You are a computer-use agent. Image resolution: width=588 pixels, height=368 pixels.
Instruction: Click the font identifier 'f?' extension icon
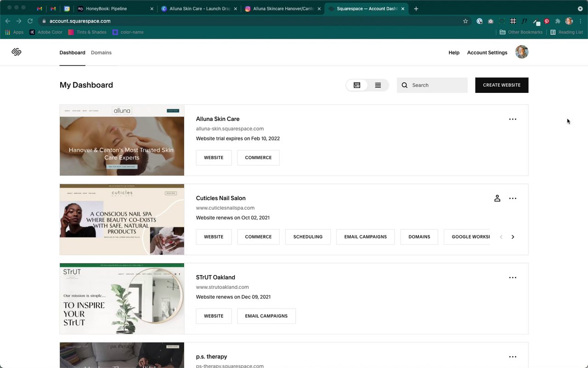click(x=524, y=21)
